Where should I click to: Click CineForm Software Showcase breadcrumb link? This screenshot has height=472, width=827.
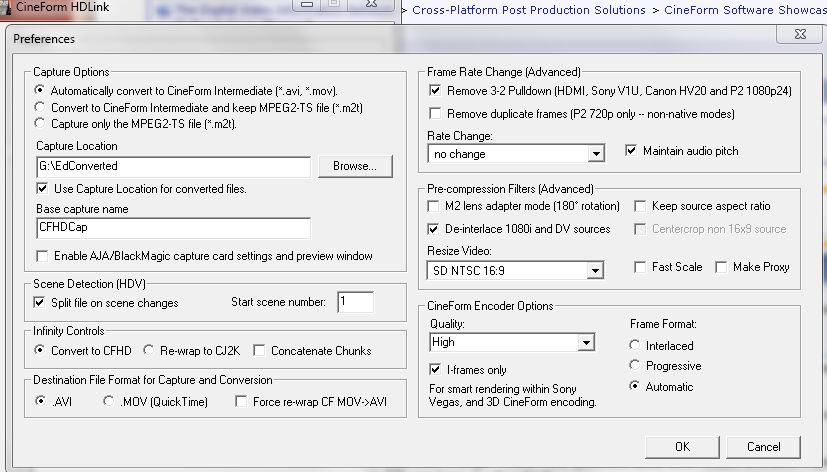pos(745,10)
